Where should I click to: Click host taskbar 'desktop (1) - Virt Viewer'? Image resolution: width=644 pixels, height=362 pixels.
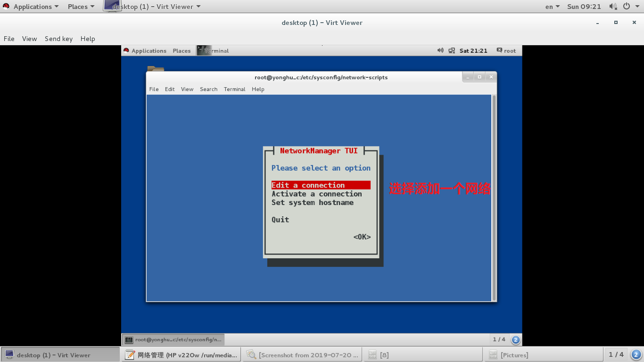point(60,355)
